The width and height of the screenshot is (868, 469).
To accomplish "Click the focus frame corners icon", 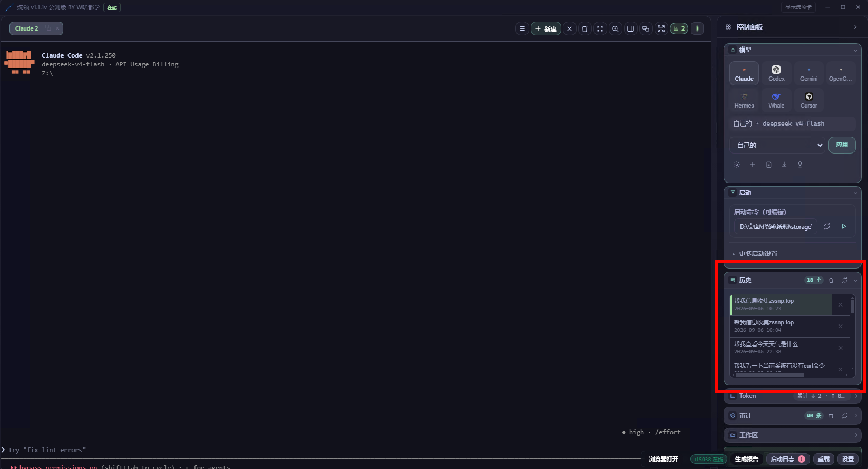I will (x=600, y=29).
